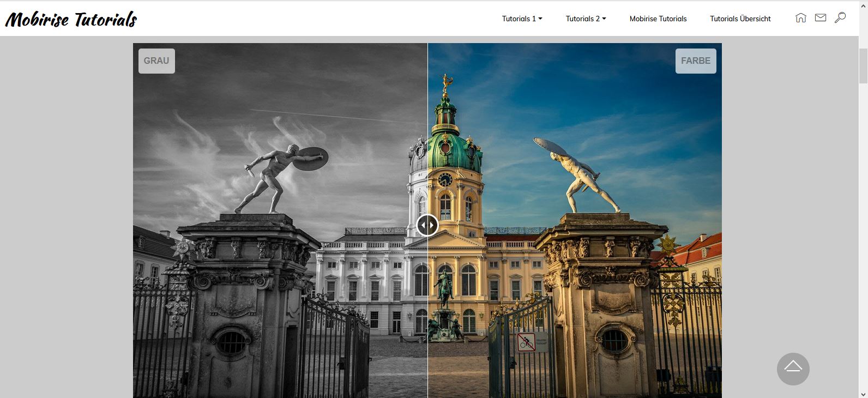
Task: Click the home icon in the navbar
Action: tap(800, 18)
